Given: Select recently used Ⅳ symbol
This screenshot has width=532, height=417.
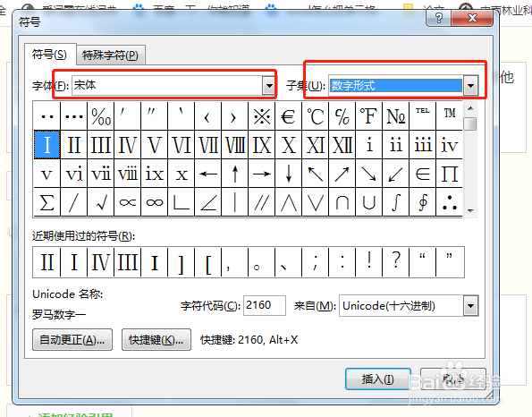Looking at the screenshot, I should [x=101, y=262].
